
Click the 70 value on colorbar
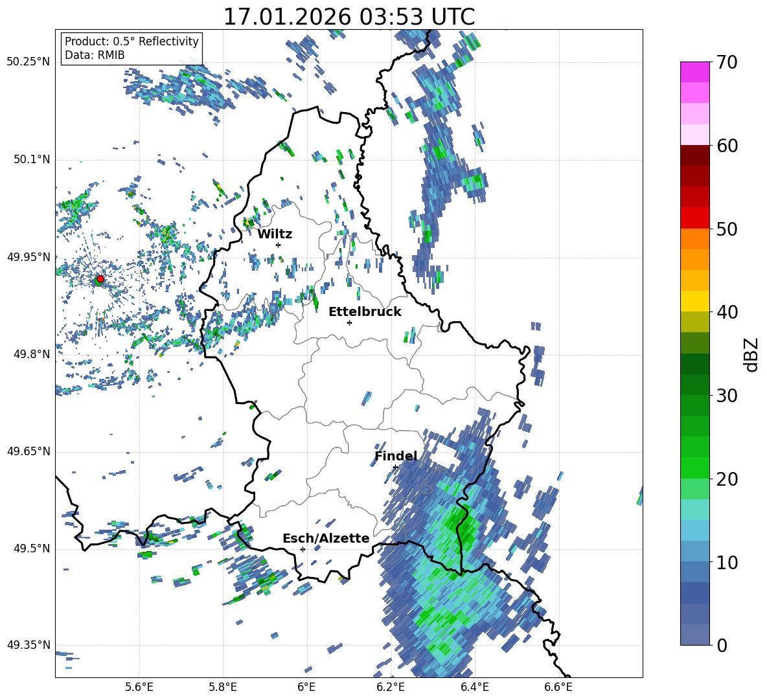point(727,63)
